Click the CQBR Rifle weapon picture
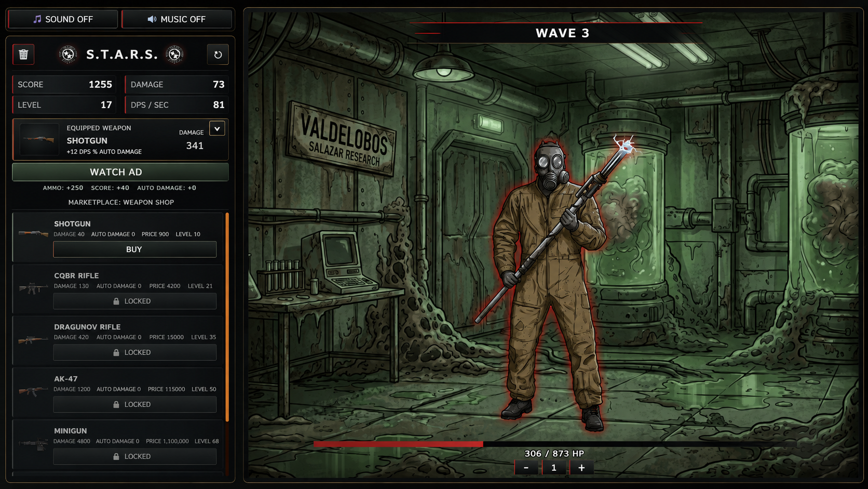This screenshot has height=489, width=868. pyautogui.click(x=33, y=287)
